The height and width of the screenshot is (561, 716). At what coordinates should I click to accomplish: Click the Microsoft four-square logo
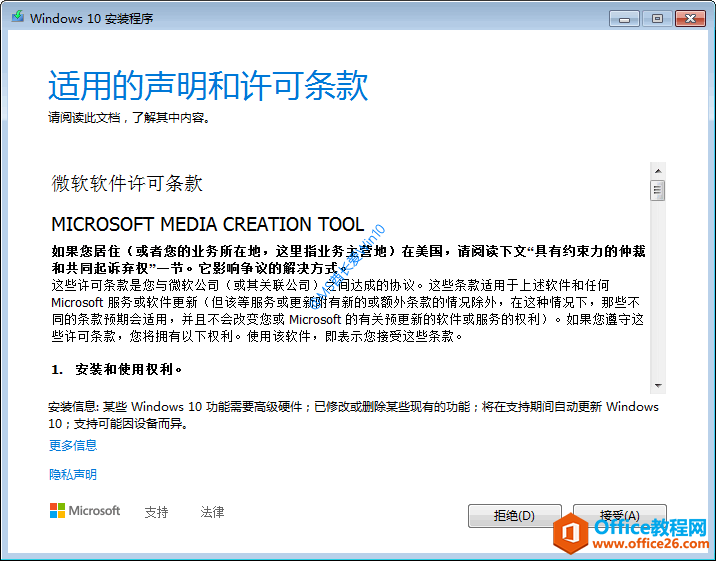(58, 511)
